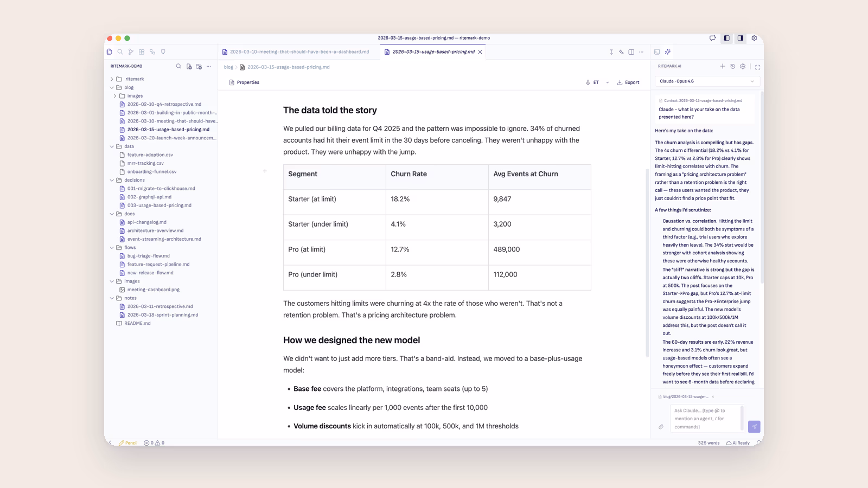Open the Source Control branch icon
Screen dimensions: 868x488
pyautogui.click(x=131, y=52)
